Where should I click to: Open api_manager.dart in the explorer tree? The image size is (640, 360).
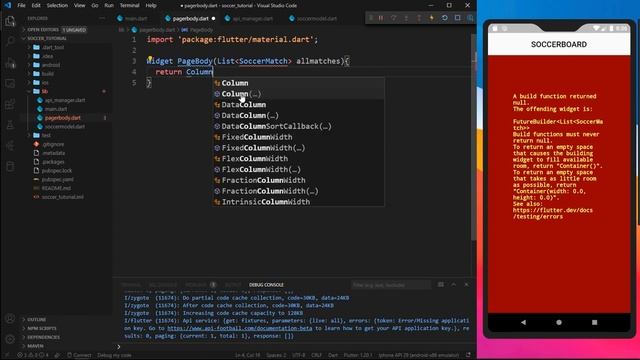[x=65, y=100]
